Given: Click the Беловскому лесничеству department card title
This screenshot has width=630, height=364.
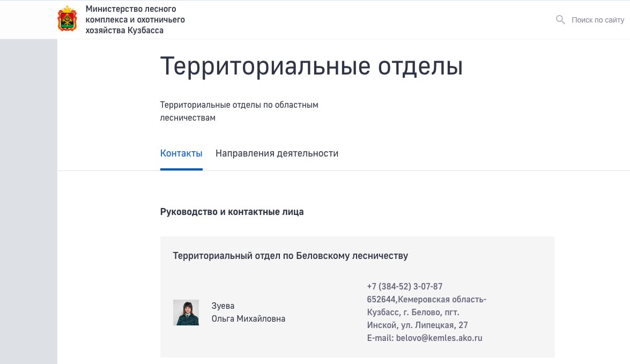Looking at the screenshot, I should point(290,256).
